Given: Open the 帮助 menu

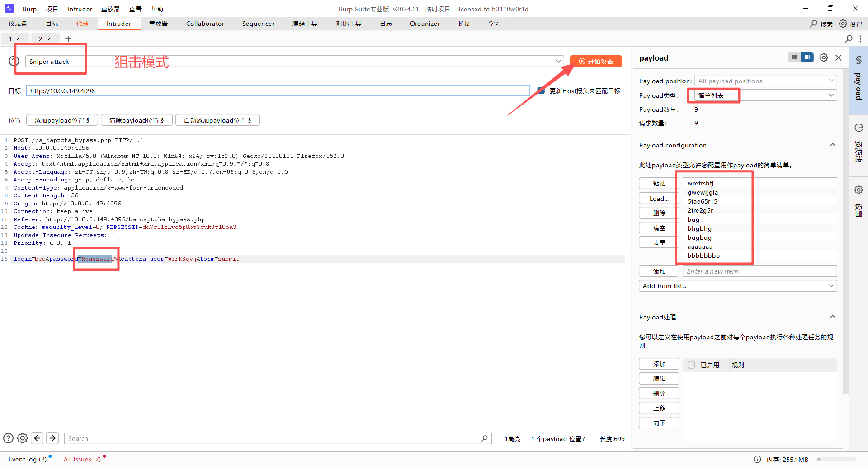Looking at the screenshot, I should tap(157, 9).
